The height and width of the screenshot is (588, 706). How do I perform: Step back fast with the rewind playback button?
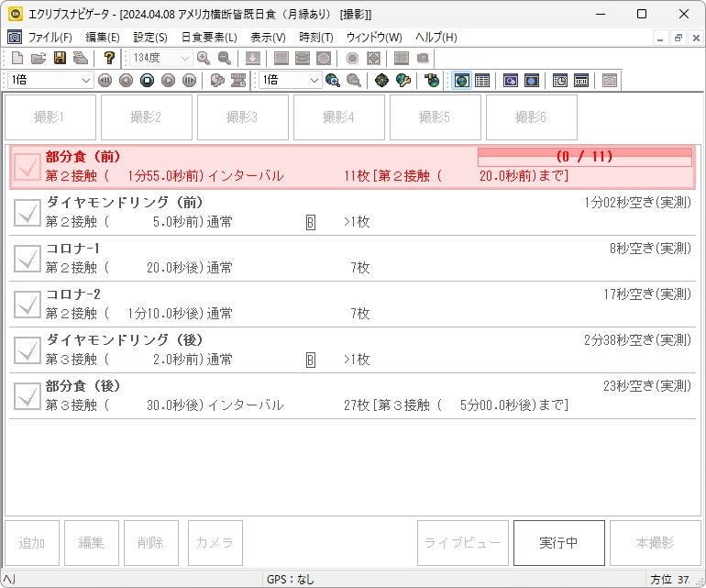pos(105,81)
